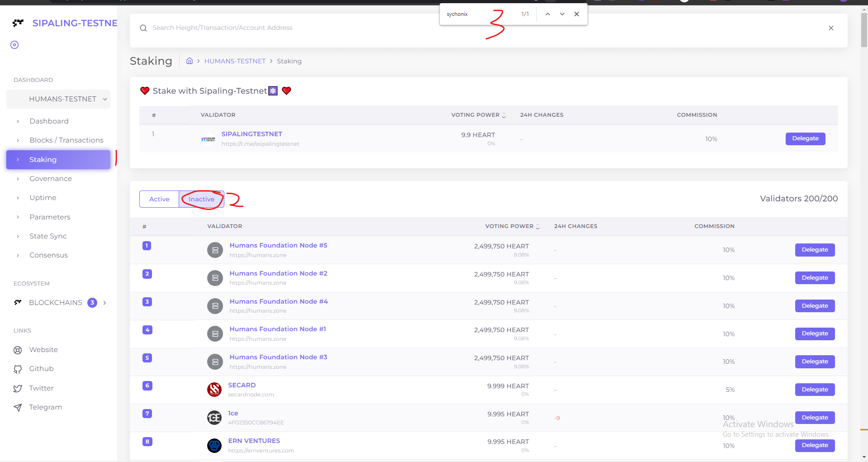The height and width of the screenshot is (462, 868).
Task: Switch to the Active validators toggle
Action: tap(159, 199)
